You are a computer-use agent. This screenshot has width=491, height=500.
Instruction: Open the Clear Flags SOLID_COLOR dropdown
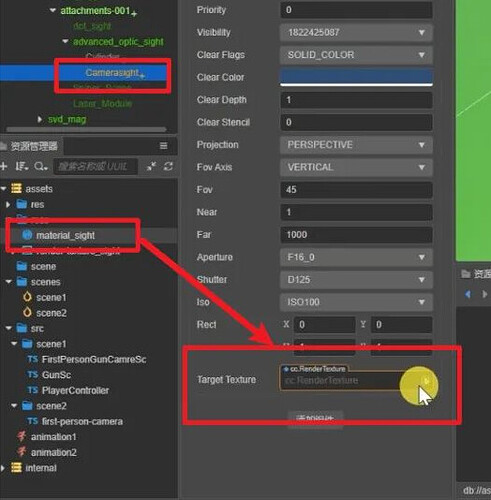coord(356,55)
